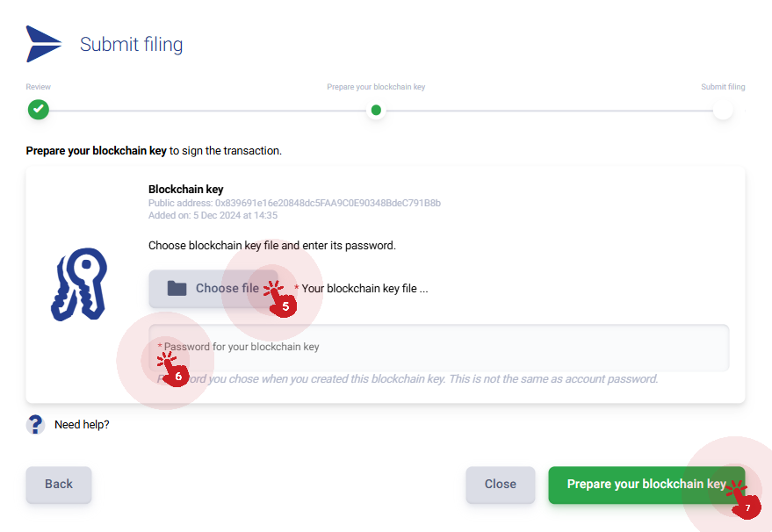This screenshot has width=772, height=532.
Task: Go Back to the previous step
Action: (x=59, y=485)
